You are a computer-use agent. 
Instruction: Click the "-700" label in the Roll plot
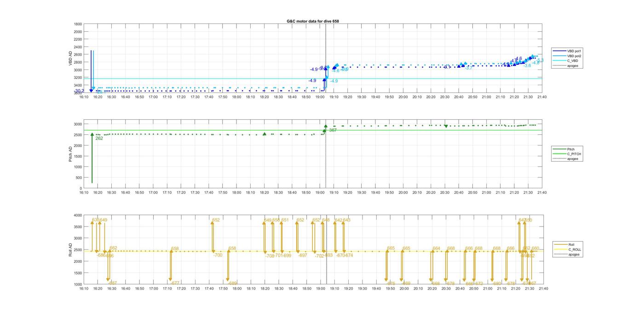[x=218, y=255]
